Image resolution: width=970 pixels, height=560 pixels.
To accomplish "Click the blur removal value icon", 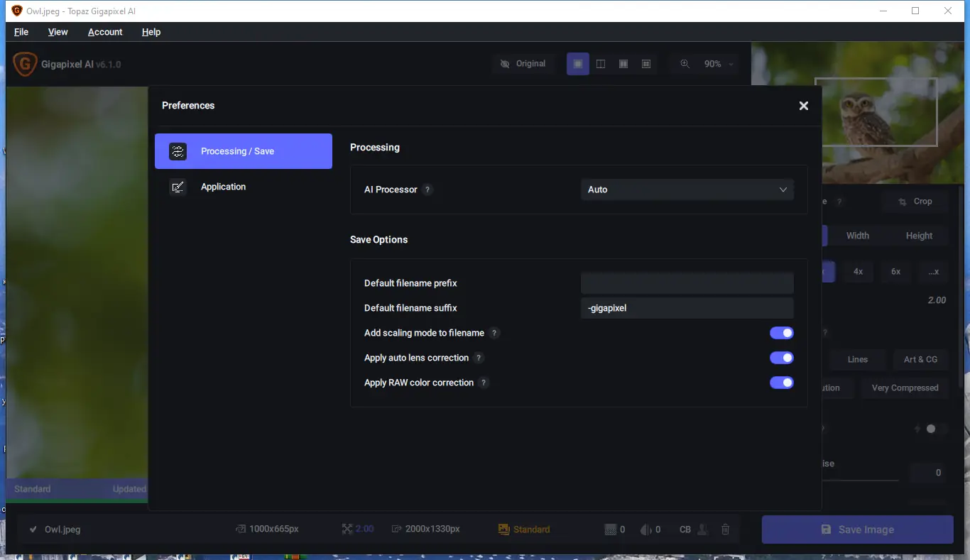I will coord(646,529).
